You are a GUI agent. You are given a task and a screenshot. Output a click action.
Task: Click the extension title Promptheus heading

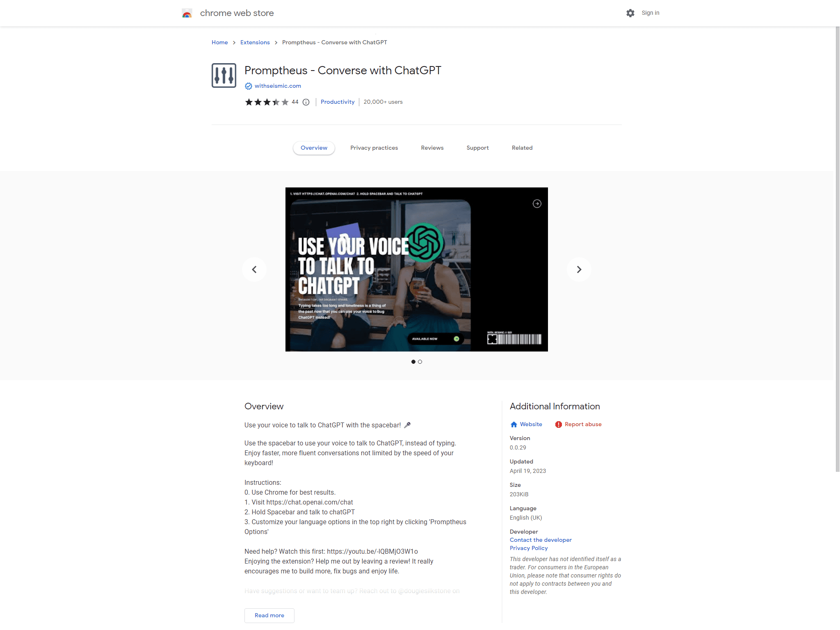pos(343,71)
